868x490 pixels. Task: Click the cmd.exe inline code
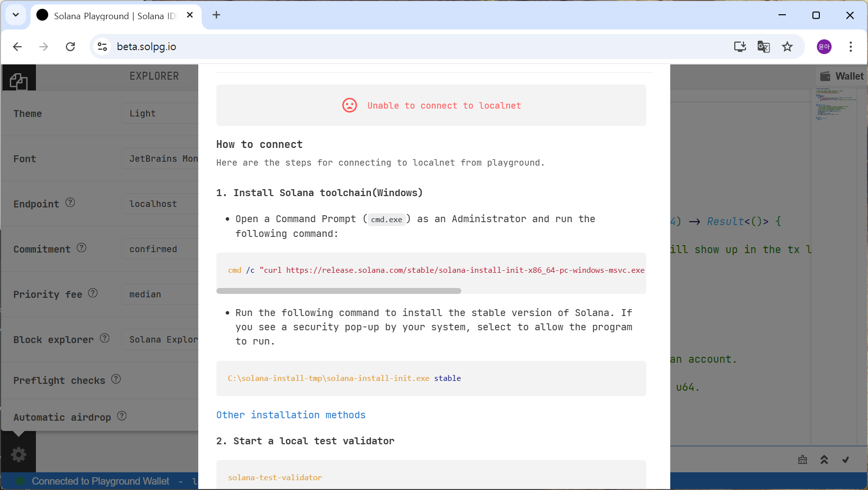(x=387, y=220)
